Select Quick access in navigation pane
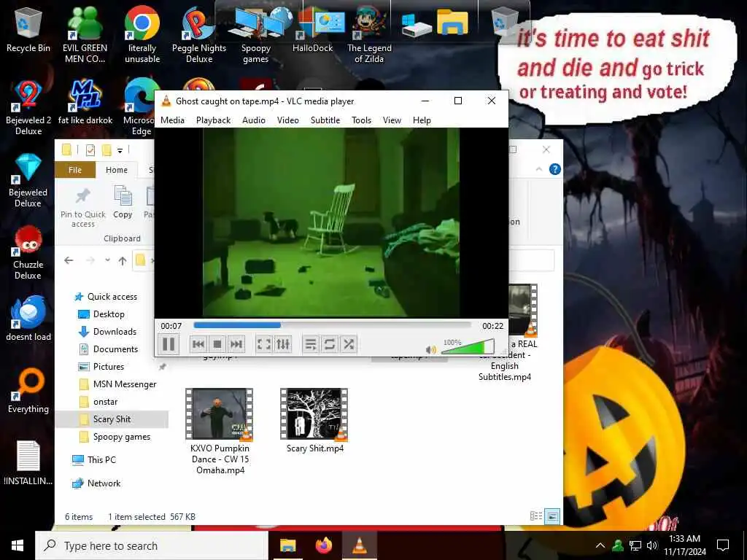 click(112, 297)
